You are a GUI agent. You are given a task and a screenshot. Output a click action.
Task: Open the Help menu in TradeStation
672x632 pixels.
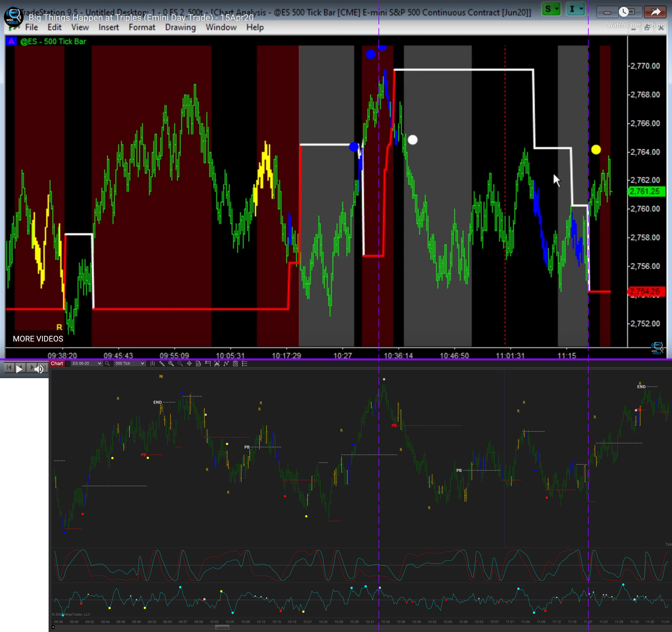pos(255,27)
